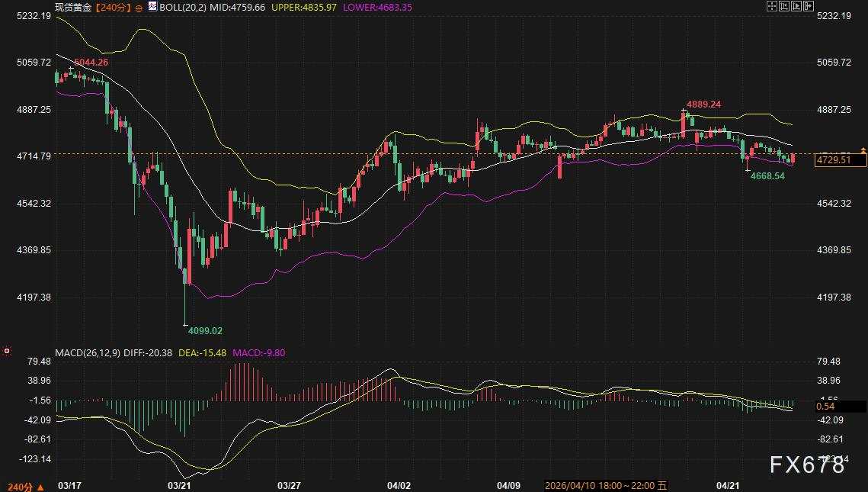The image size is (868, 492).
Task: Click the left axis price 4369.85
Action: click(34, 250)
